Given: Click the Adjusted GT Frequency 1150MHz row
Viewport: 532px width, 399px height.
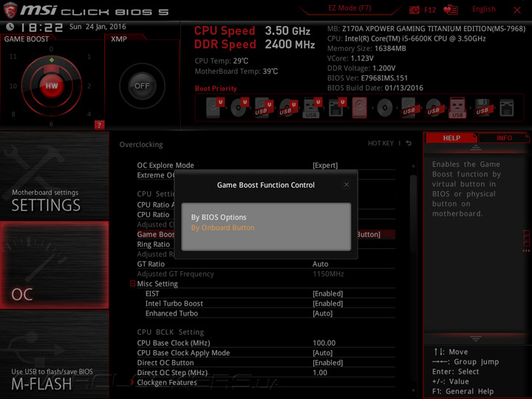Looking at the screenshot, I should point(266,274).
